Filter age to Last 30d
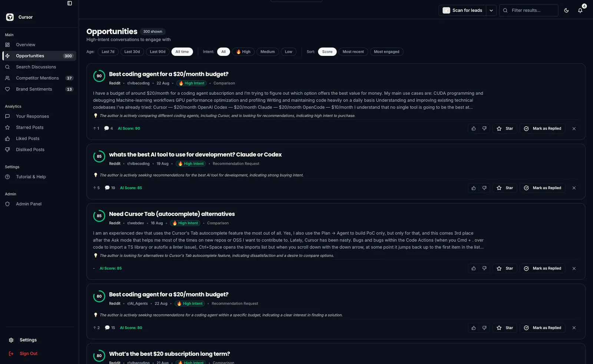This screenshot has height=364, width=593. tap(132, 52)
